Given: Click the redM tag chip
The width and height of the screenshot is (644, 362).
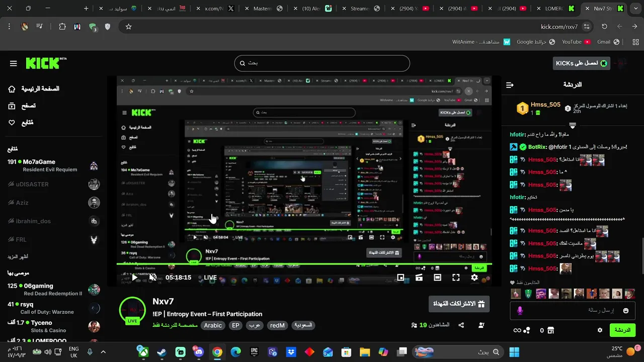Looking at the screenshot, I should tap(277, 325).
